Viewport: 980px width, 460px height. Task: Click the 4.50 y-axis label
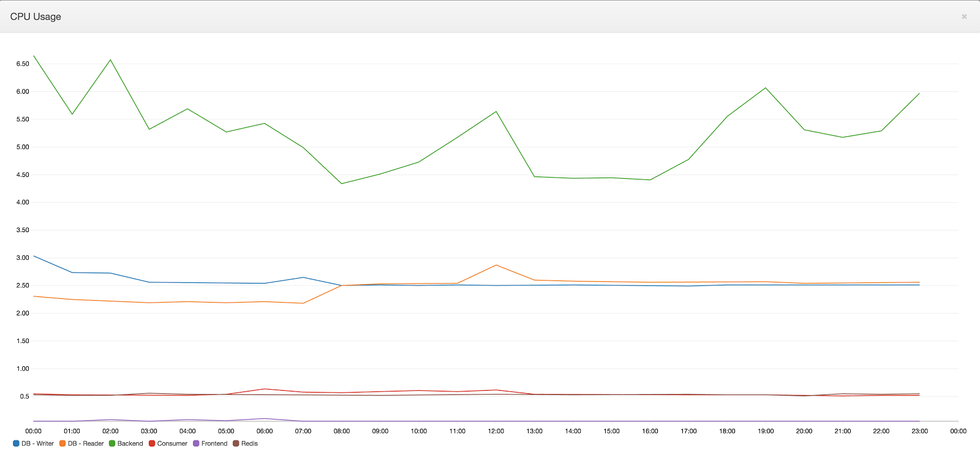23,175
